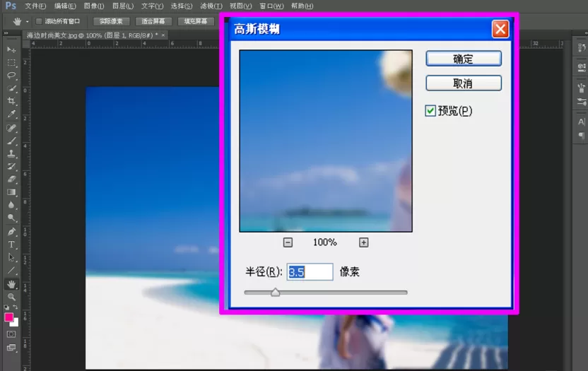This screenshot has width=588, height=371.
Task: Select the Pen tool
Action: click(x=11, y=231)
